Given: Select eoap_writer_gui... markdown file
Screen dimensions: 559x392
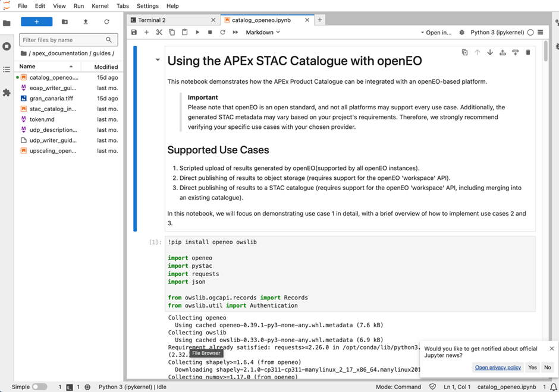Looking at the screenshot, I should (68, 88).
